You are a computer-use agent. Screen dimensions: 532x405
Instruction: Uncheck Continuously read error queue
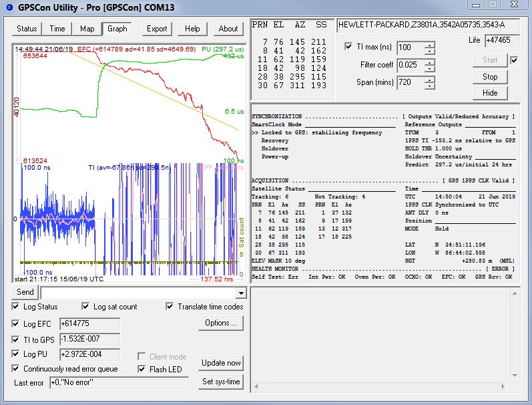[x=16, y=369]
